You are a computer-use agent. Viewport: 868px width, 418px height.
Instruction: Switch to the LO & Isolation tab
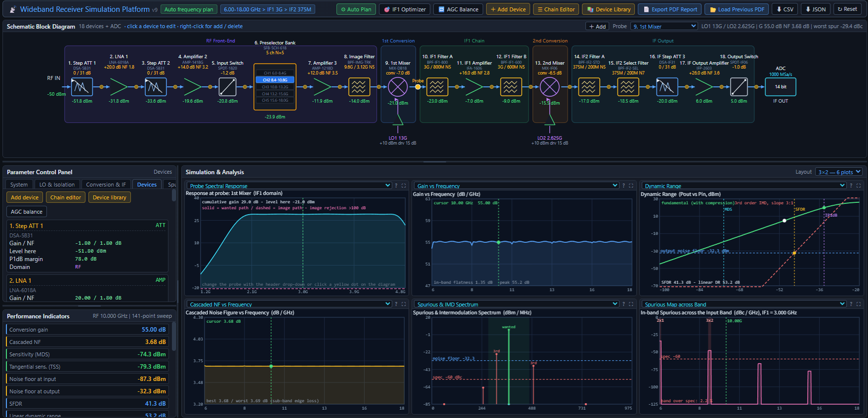coord(57,185)
